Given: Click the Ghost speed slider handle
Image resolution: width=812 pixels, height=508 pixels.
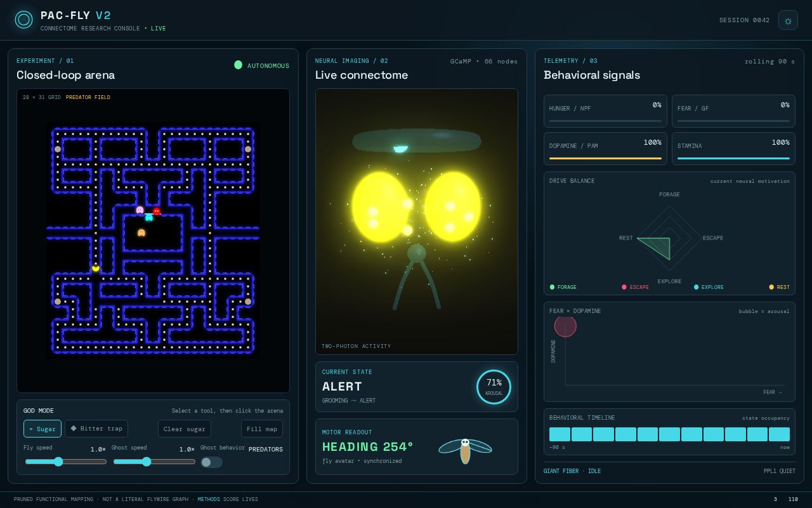Looking at the screenshot, I should click(x=147, y=462).
